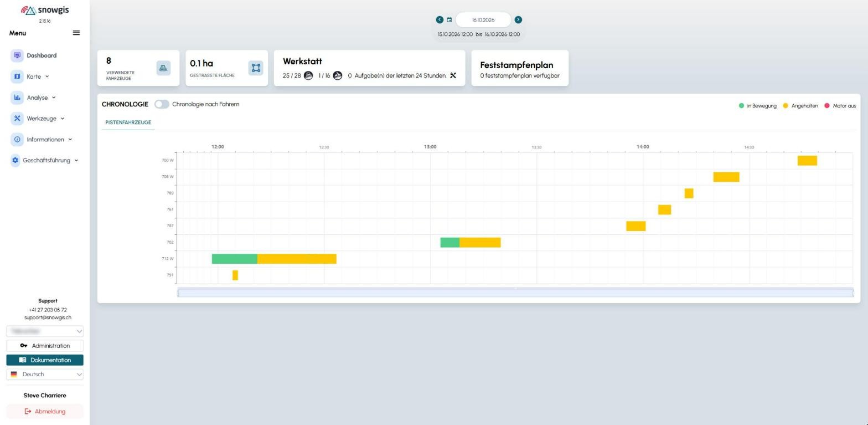Open the calendar date picker icon
868x425 pixels.
tap(449, 20)
